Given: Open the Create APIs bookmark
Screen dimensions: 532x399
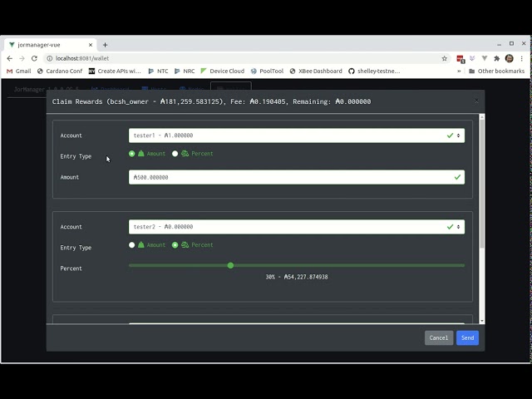Looking at the screenshot, I should 115,71.
